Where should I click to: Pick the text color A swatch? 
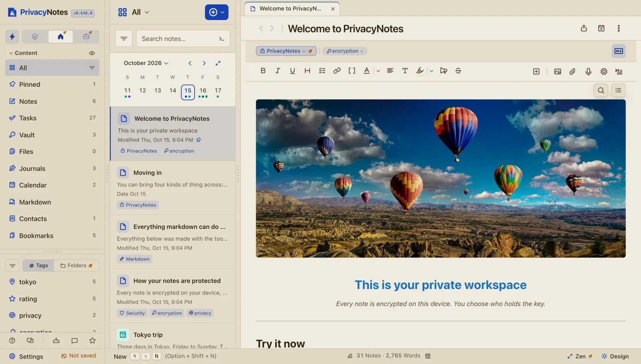coord(367,71)
